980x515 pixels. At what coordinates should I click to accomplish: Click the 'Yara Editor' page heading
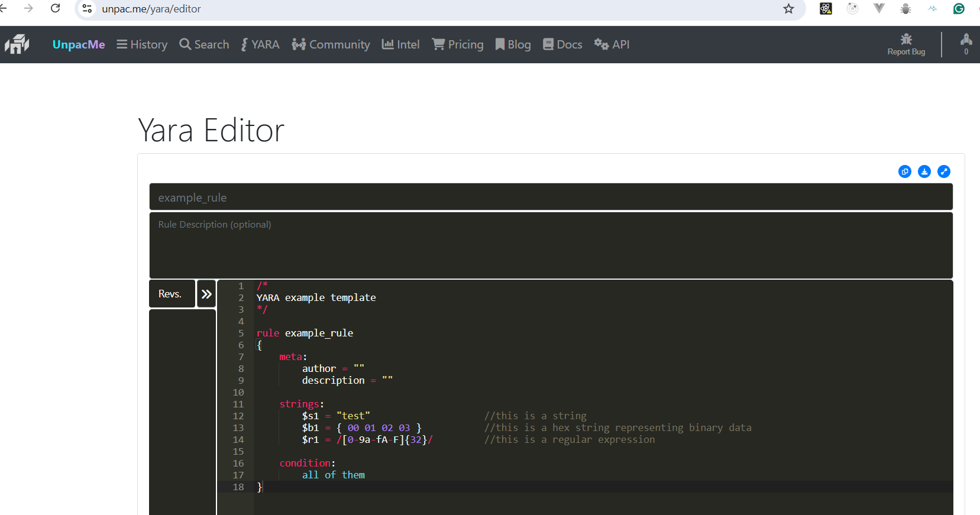pos(211,130)
